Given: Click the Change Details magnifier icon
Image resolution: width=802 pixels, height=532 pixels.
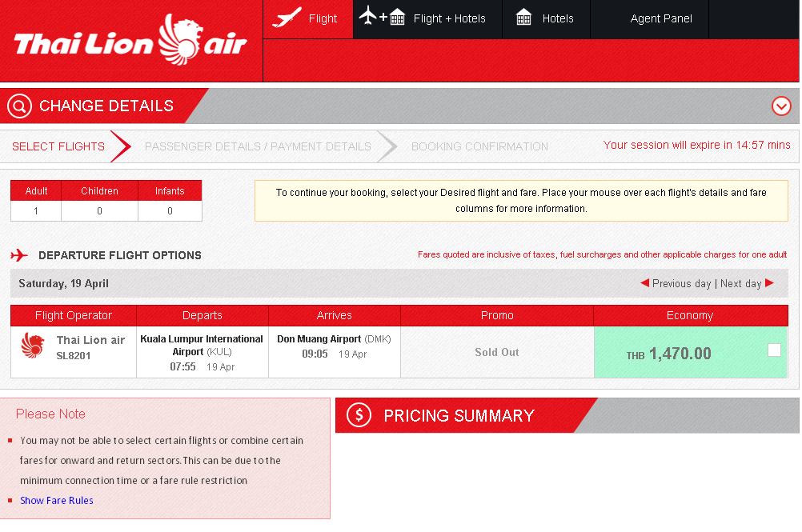Looking at the screenshot, I should [x=19, y=106].
